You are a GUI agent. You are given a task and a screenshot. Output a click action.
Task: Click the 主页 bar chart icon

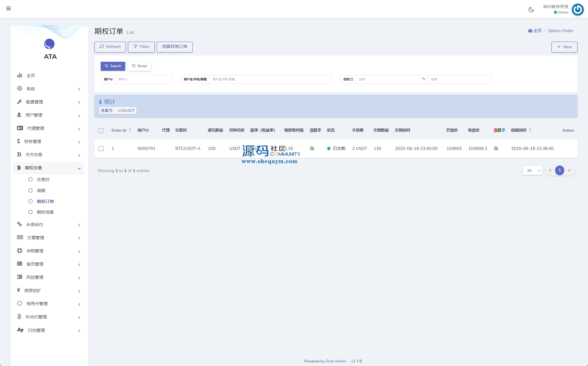[x=20, y=75]
